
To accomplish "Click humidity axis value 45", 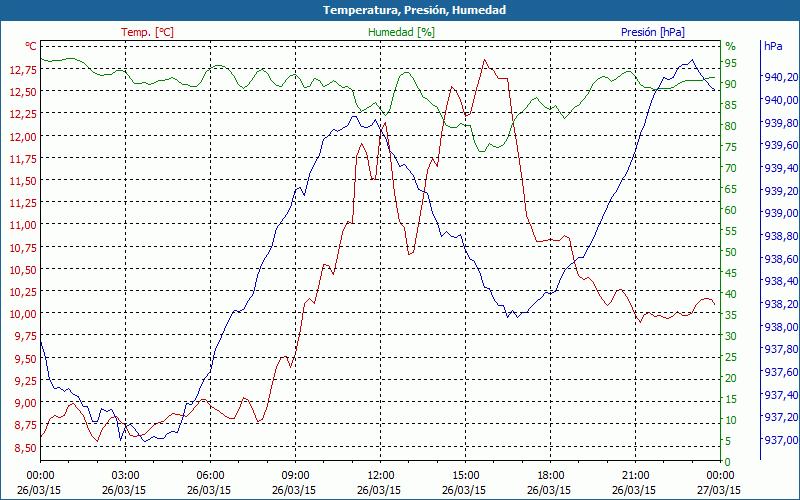I will [x=731, y=273].
